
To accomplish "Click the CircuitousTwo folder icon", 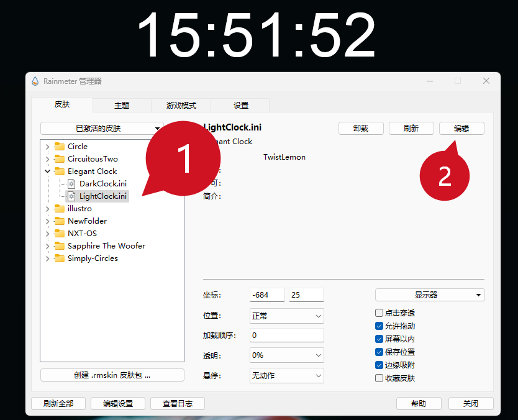I will pos(60,159).
